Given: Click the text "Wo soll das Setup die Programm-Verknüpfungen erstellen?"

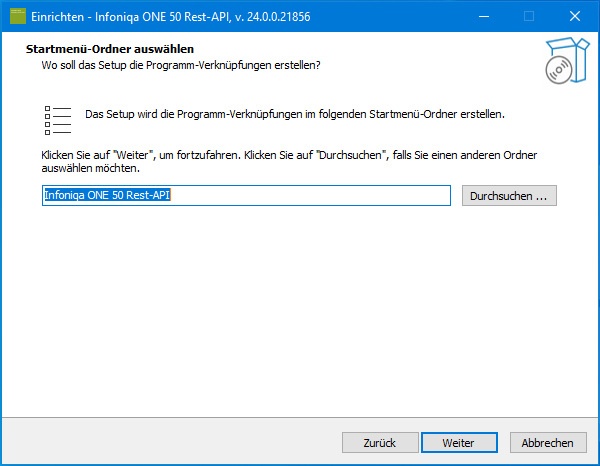Looking at the screenshot, I should (181, 65).
